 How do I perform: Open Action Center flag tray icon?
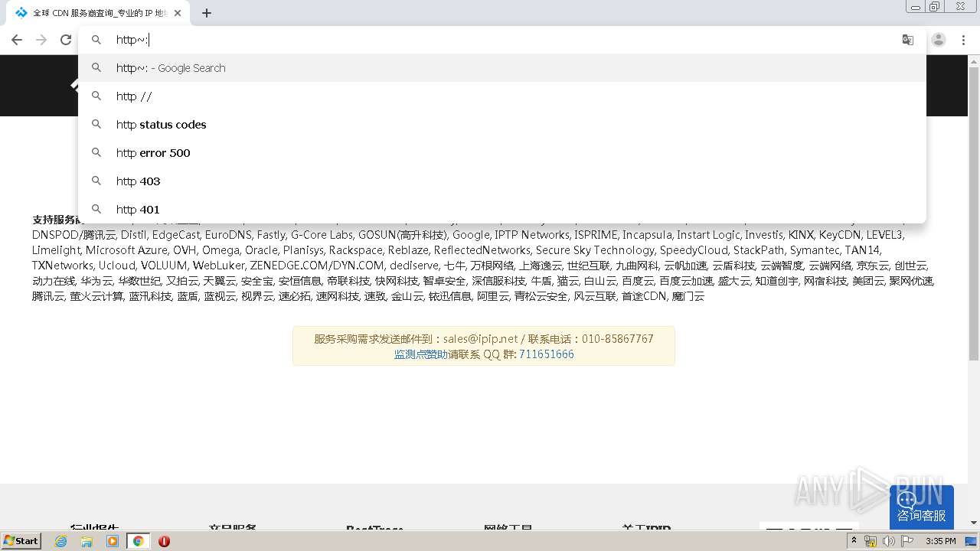click(907, 541)
